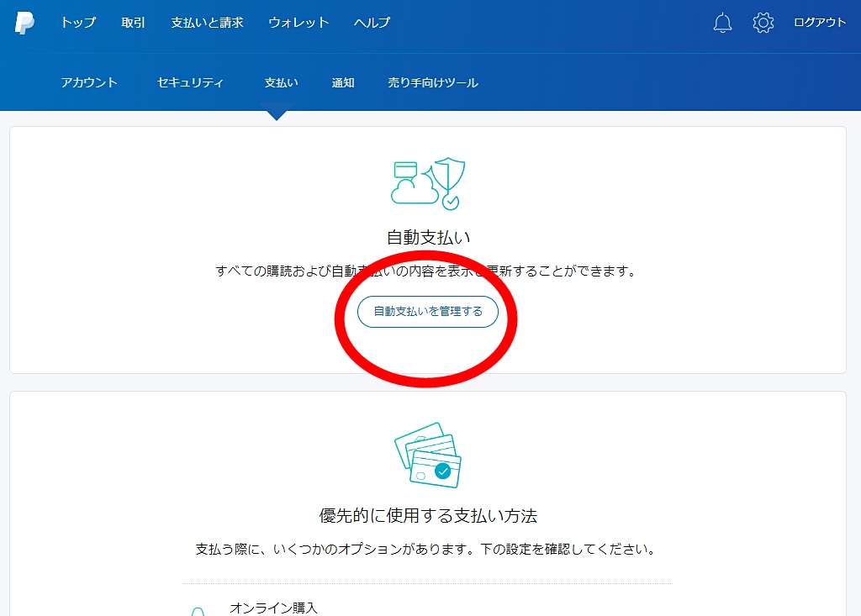Click the 優先的に使用する支払い方法 heading
Image resolution: width=861 pixels, height=616 pixels.
428,515
